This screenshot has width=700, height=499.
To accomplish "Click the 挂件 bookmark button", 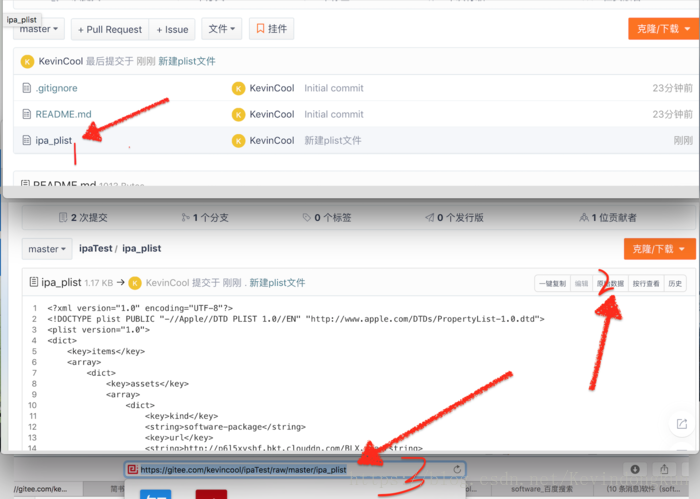I will tap(271, 29).
